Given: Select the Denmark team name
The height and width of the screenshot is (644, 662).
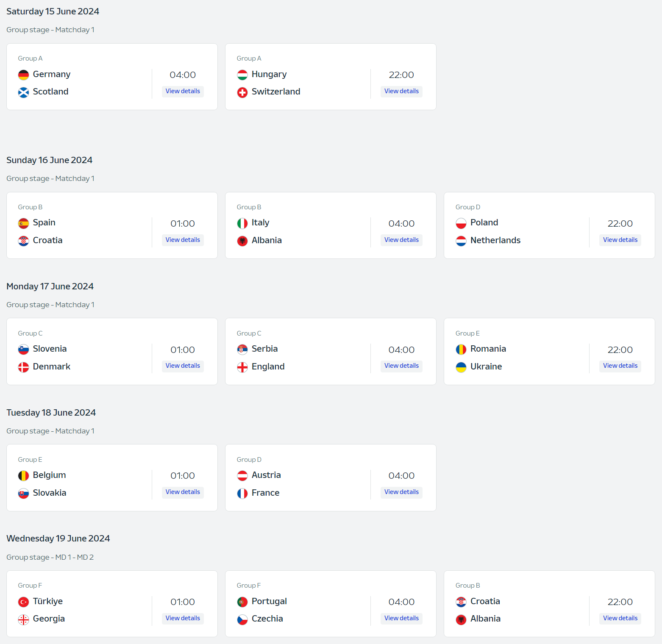Looking at the screenshot, I should pyautogui.click(x=52, y=366).
